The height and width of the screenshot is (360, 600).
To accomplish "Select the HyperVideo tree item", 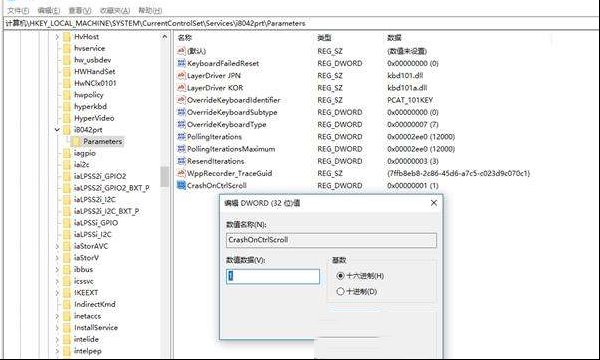I will coord(94,118).
